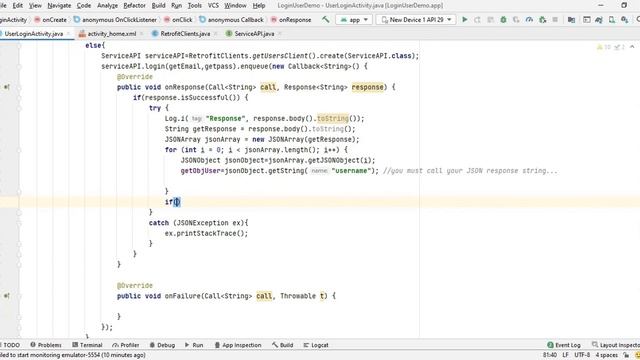Click the warnings count indicator in editor
Screen dimensions: 640x360
[604, 47]
